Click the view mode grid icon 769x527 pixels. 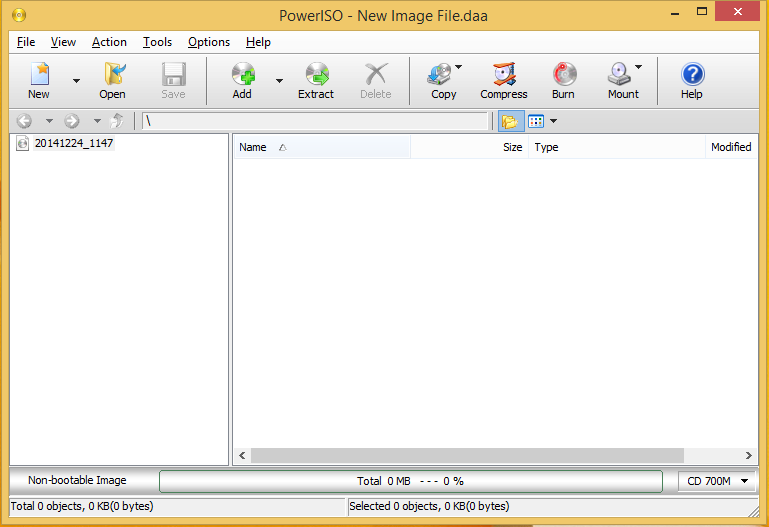536,121
